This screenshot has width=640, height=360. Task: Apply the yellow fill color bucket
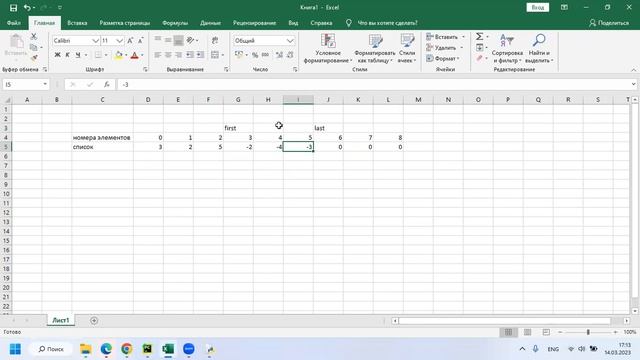point(118,55)
